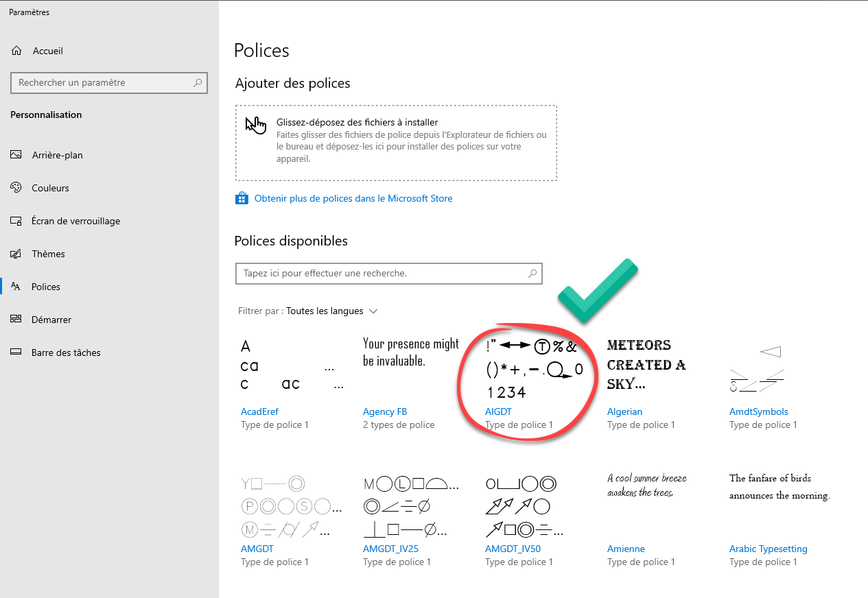Viewport: 868px width, 598px height.
Task: Click the magnifier in Rechercher un paramètre
Action: click(198, 83)
